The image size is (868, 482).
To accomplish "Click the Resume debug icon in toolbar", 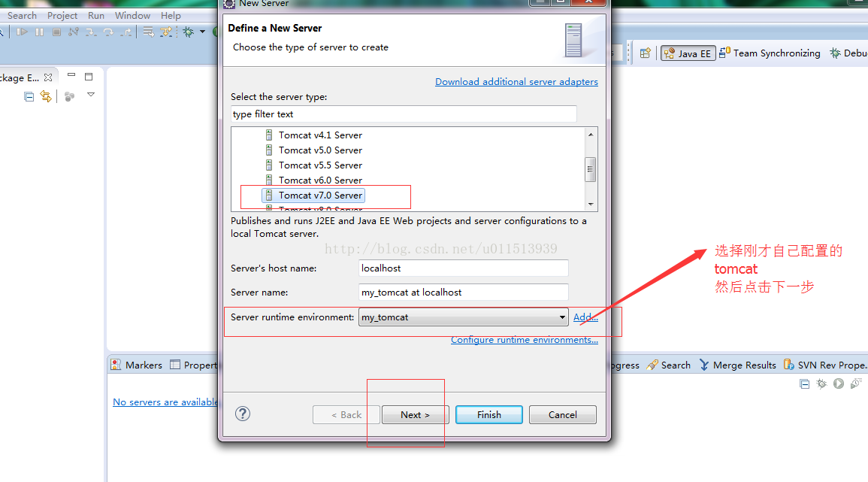I will (x=22, y=32).
